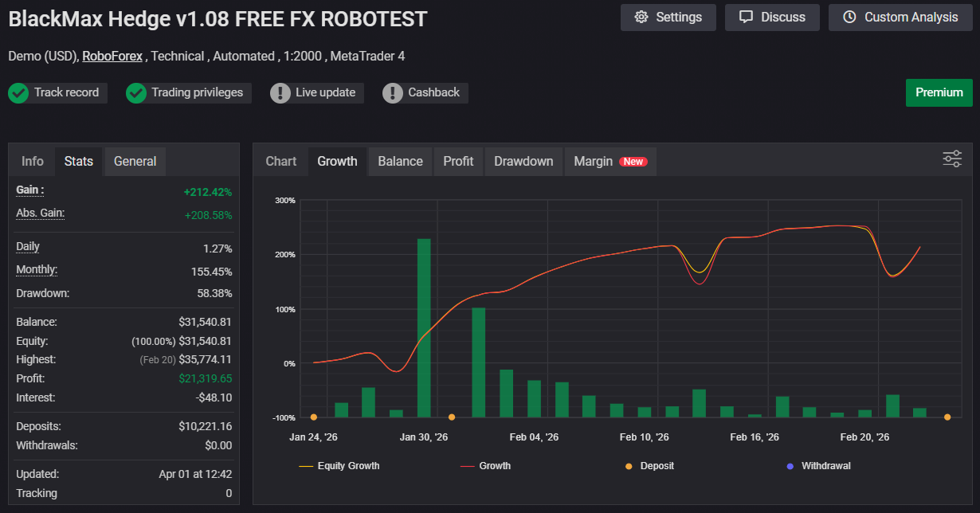The height and width of the screenshot is (513, 980).
Task: Toggle Equity Growth series in legend
Action: (x=339, y=466)
